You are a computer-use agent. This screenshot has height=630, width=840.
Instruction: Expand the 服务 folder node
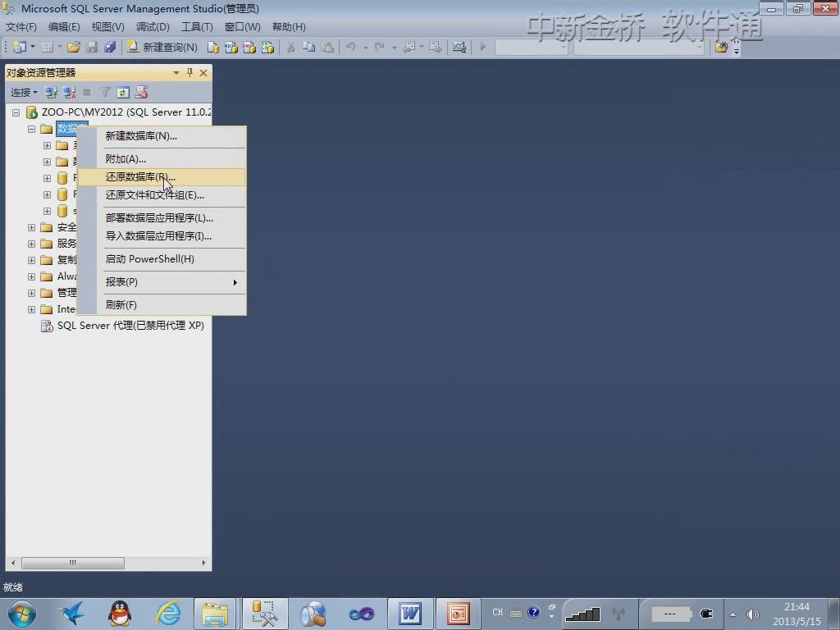pos(32,244)
